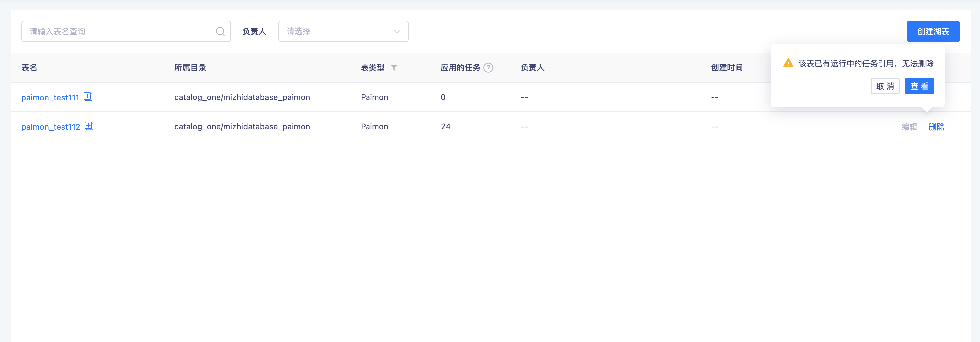Click the copy icon beside paimon_test112
This screenshot has height=342, width=980.
89,126
